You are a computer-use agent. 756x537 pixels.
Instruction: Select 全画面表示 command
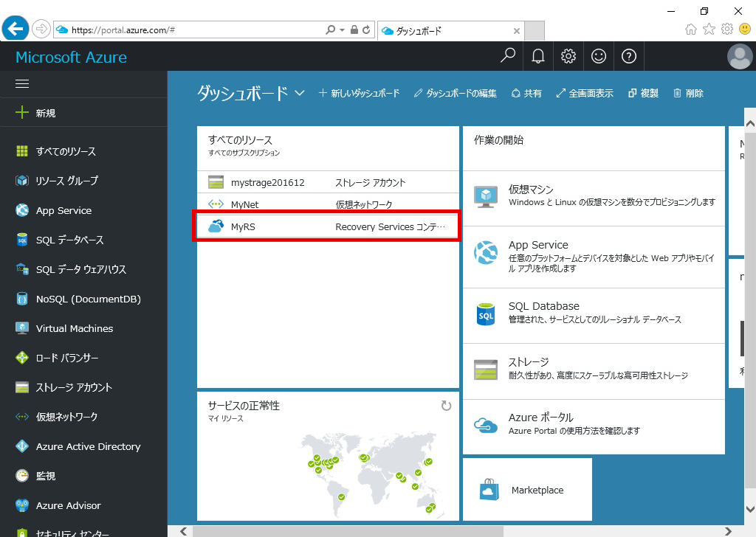[585, 93]
